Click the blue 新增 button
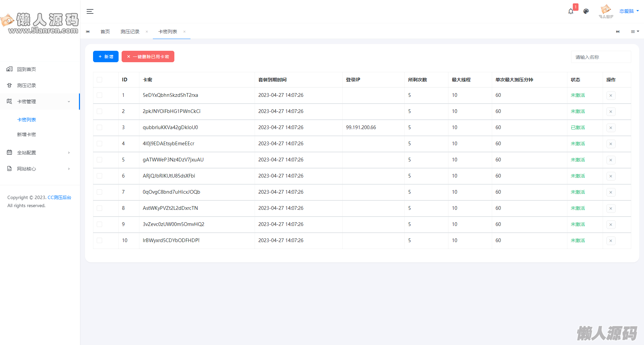The height and width of the screenshot is (345, 644). click(106, 56)
